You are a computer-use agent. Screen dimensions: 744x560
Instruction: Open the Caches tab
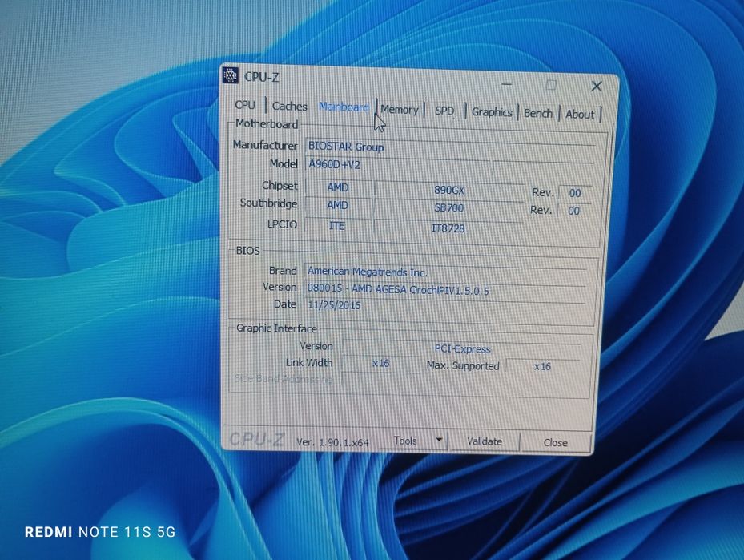[289, 106]
